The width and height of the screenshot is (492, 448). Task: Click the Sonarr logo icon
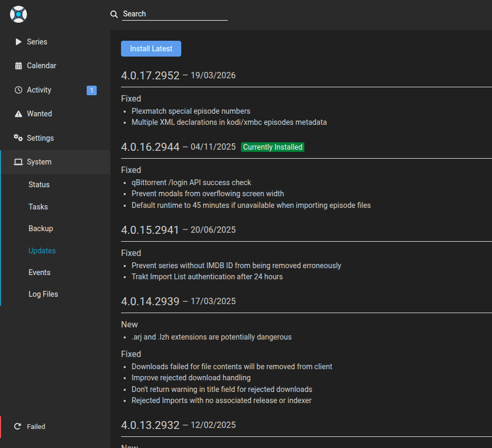click(18, 14)
